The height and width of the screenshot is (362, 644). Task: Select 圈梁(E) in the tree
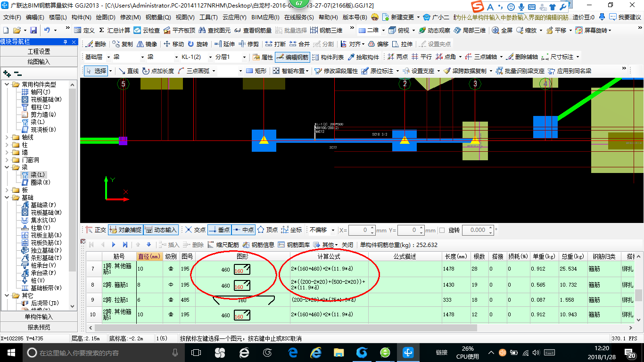(36, 182)
